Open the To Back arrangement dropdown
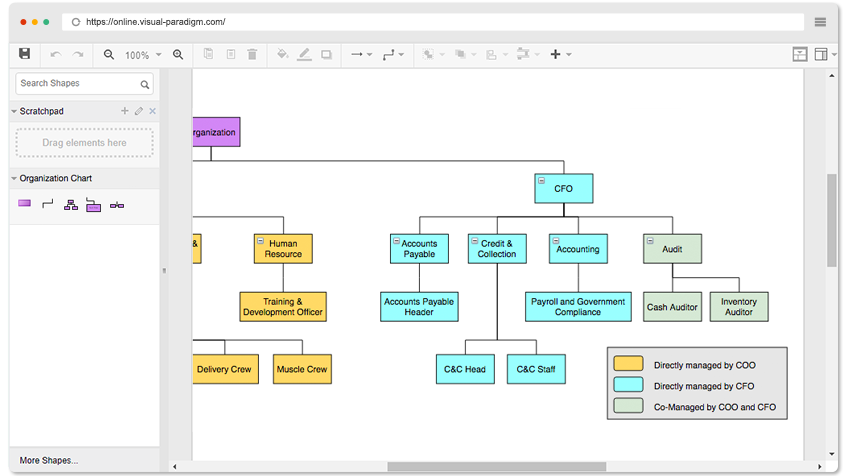 tap(465, 54)
